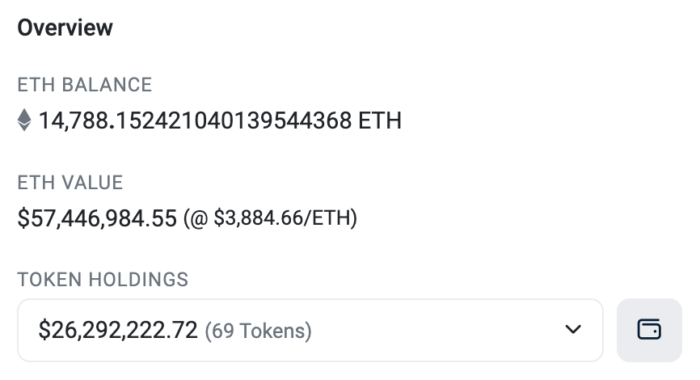The height and width of the screenshot is (380, 700).
Task: Click the dollar sign of ETH value
Action: coord(23,218)
